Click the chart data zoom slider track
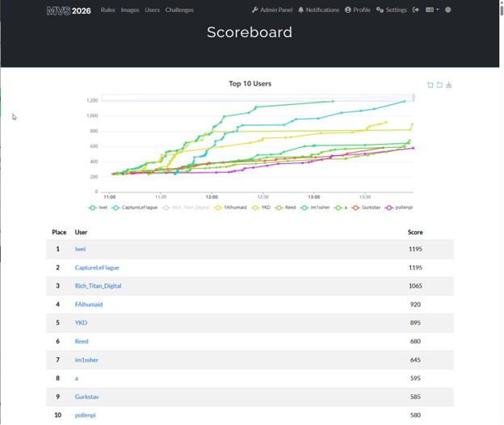The width and height of the screenshot is (504, 425). coord(257,98)
